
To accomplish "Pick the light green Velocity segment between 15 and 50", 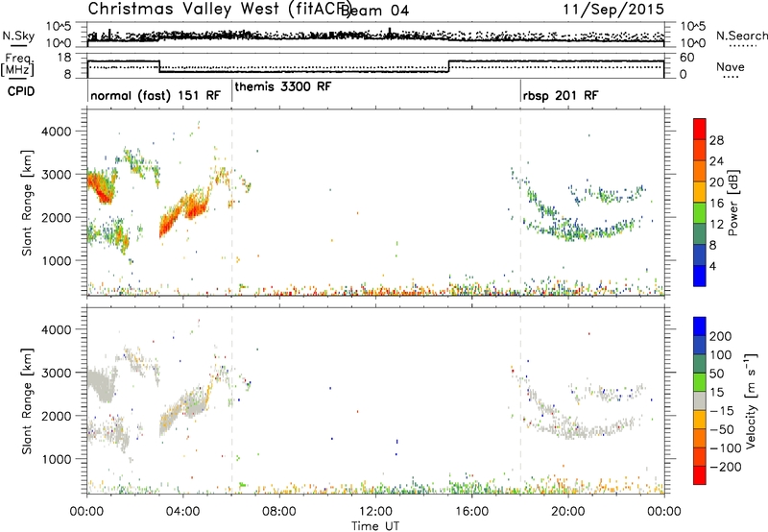I will click(x=700, y=382).
